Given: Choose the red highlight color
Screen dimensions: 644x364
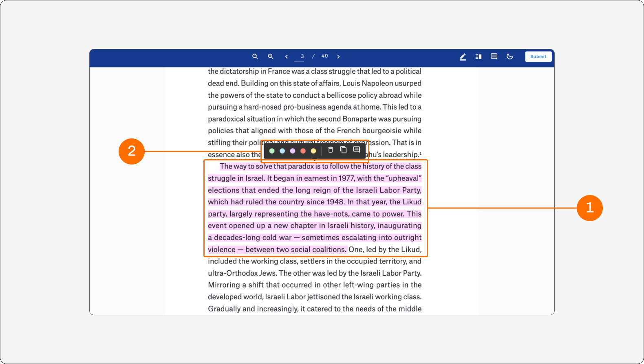Looking at the screenshot, I should click(x=303, y=151).
